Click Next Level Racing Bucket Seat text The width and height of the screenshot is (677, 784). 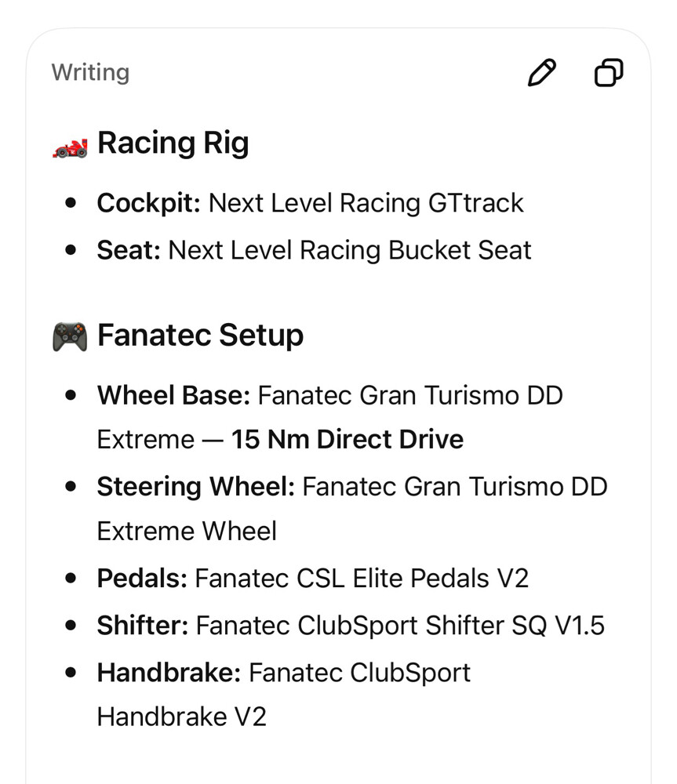[350, 251]
